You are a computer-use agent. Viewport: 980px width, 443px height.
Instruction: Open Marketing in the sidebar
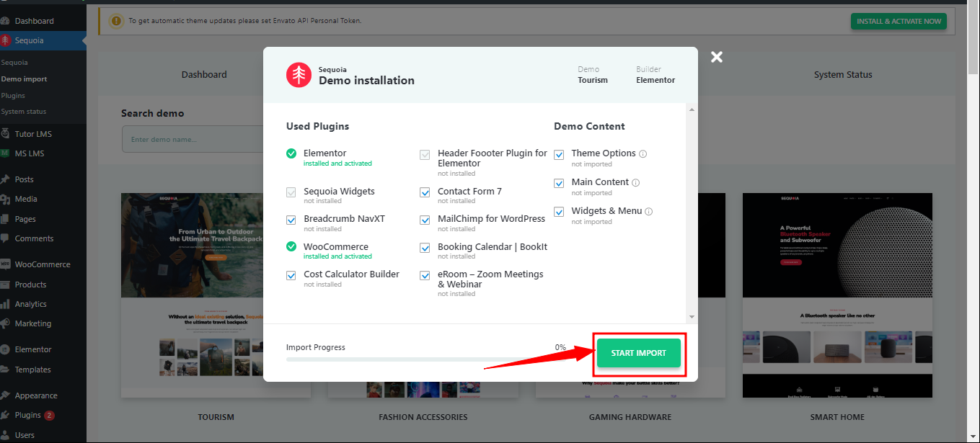(33, 323)
